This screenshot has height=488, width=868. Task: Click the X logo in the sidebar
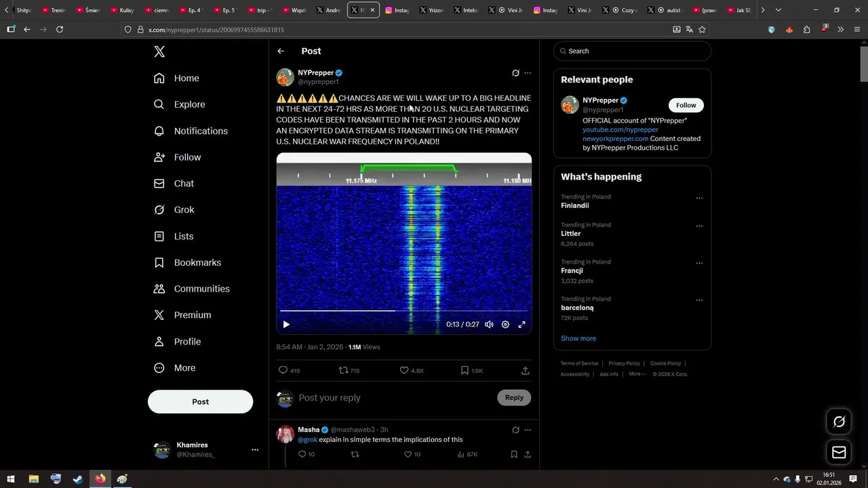pyautogui.click(x=159, y=52)
